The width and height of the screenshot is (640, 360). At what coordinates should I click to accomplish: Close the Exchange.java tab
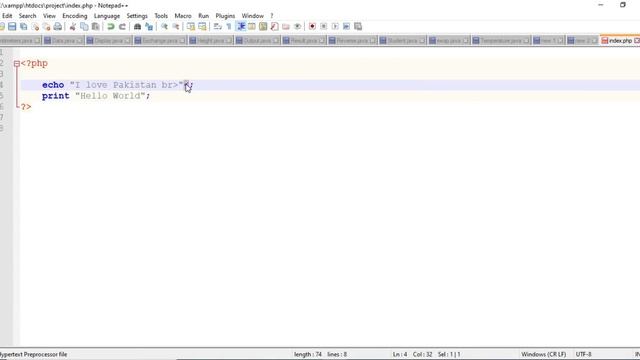click(182, 41)
